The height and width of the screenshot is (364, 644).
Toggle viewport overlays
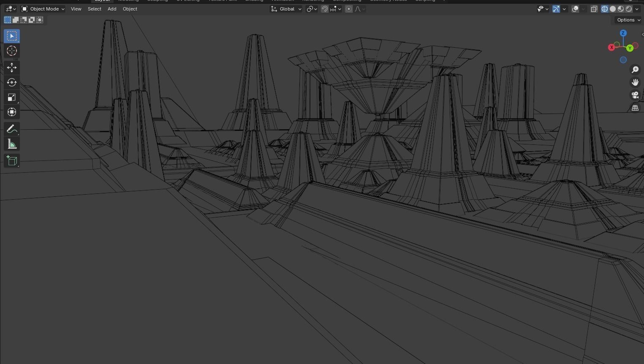tap(575, 9)
